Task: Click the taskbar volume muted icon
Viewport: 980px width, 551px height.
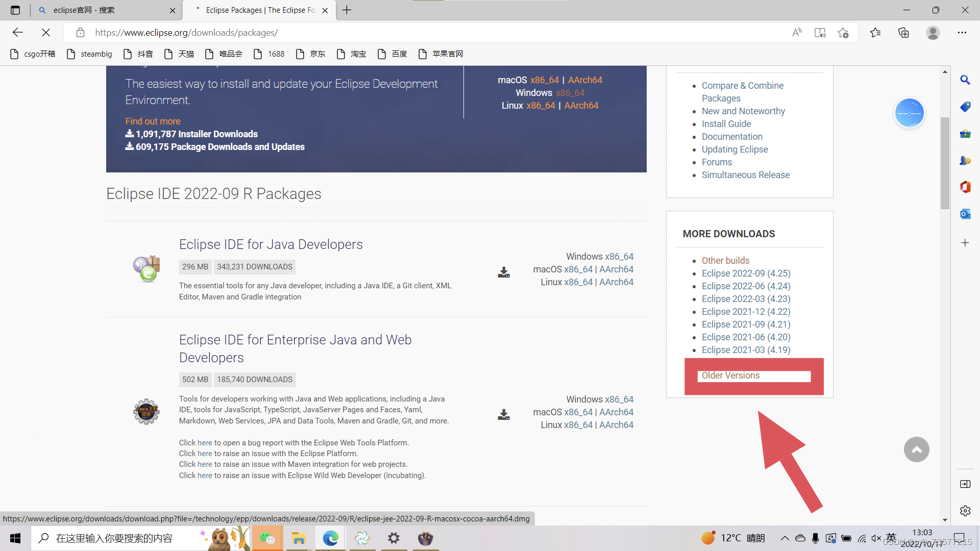Action: [x=876, y=538]
